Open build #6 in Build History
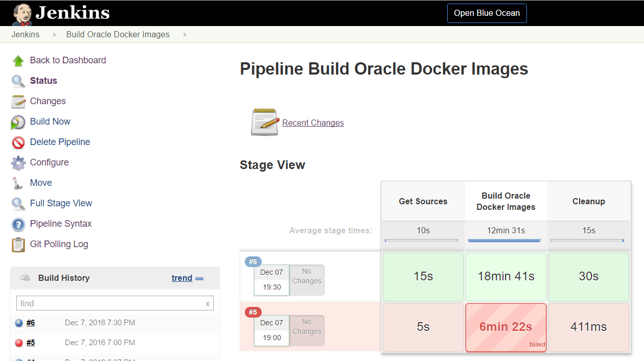Viewport: 644px width, 361px height. [x=31, y=323]
